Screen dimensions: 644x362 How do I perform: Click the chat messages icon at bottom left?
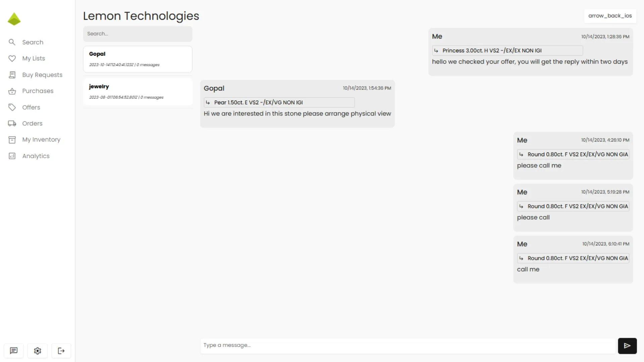pyautogui.click(x=14, y=351)
